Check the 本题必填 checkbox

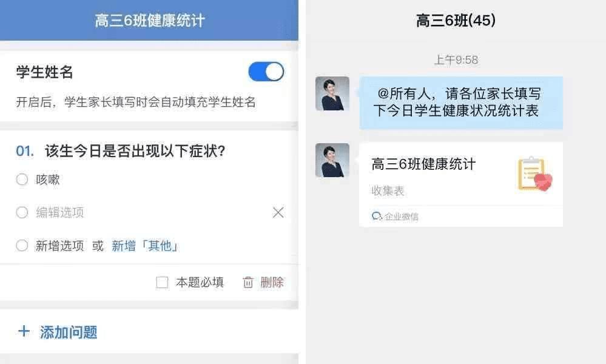pyautogui.click(x=162, y=282)
